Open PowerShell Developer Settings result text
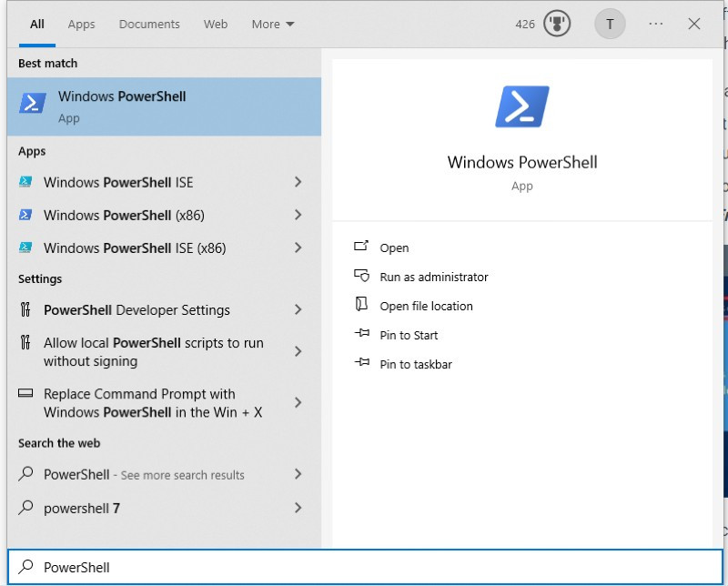This screenshot has height=586, width=728. [x=136, y=310]
